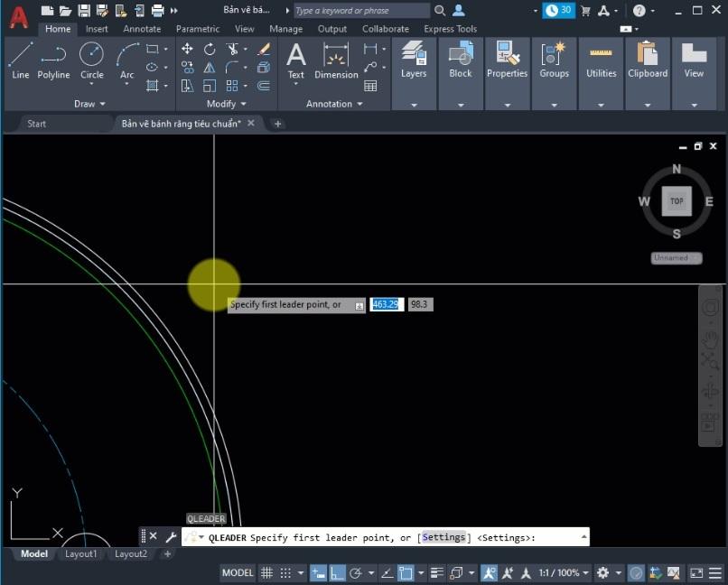Switch to the Parametric ribbon tab
Viewport: 728px width, 585px height.
[197, 29]
